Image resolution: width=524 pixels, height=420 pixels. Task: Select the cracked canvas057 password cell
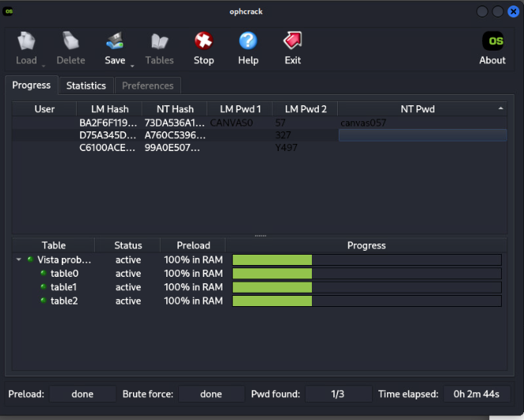point(363,123)
